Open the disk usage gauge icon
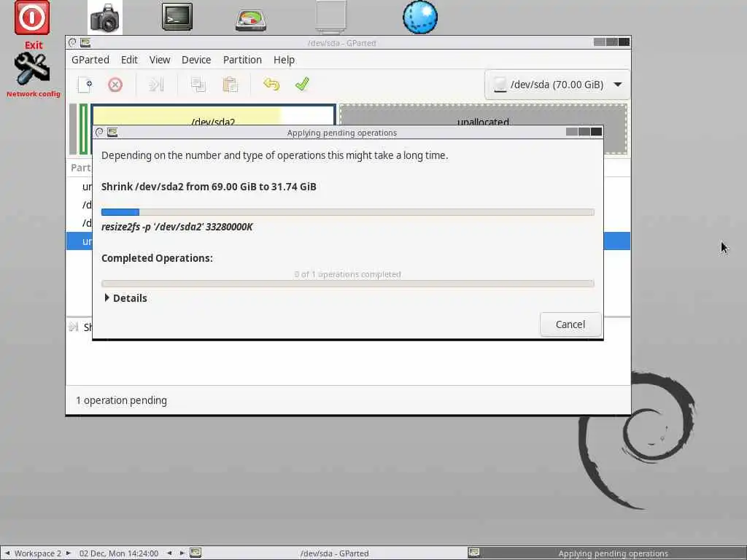The width and height of the screenshot is (747, 560). (x=251, y=20)
